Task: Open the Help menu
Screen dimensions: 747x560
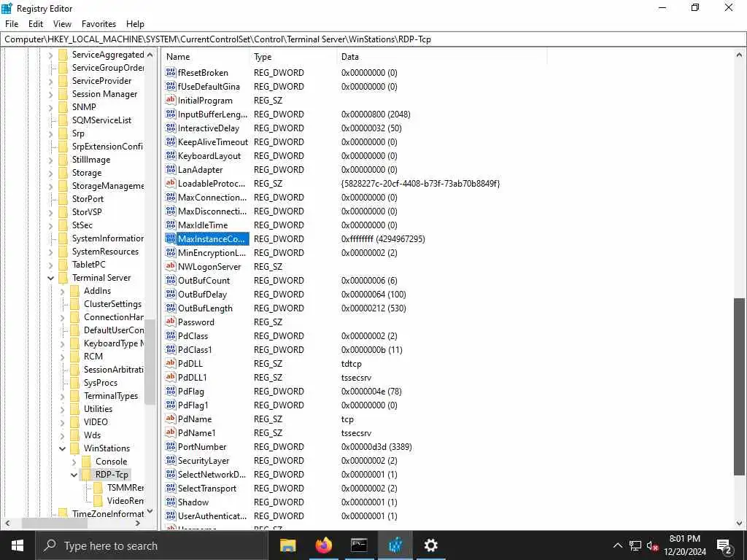Action: [x=135, y=24]
